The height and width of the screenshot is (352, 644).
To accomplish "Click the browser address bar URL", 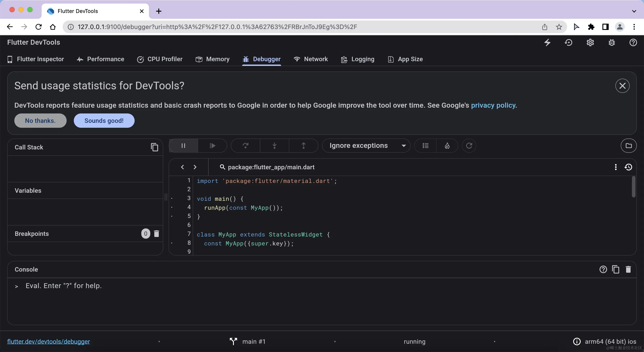I will click(217, 27).
